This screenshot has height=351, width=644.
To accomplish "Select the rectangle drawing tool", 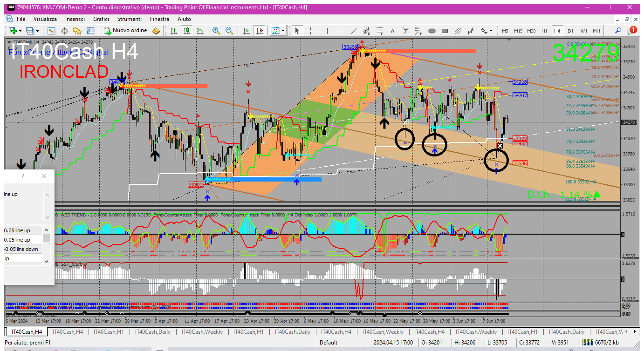I will (445, 31).
